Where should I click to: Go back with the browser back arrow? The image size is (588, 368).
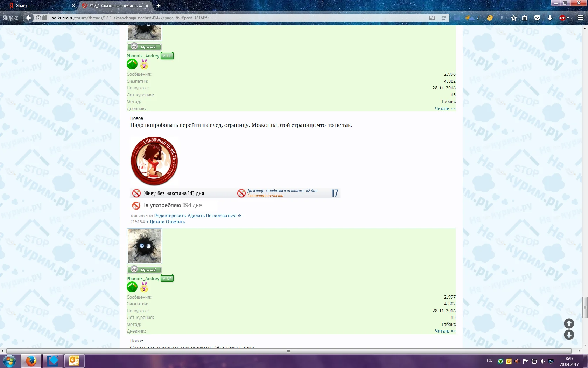[29, 18]
